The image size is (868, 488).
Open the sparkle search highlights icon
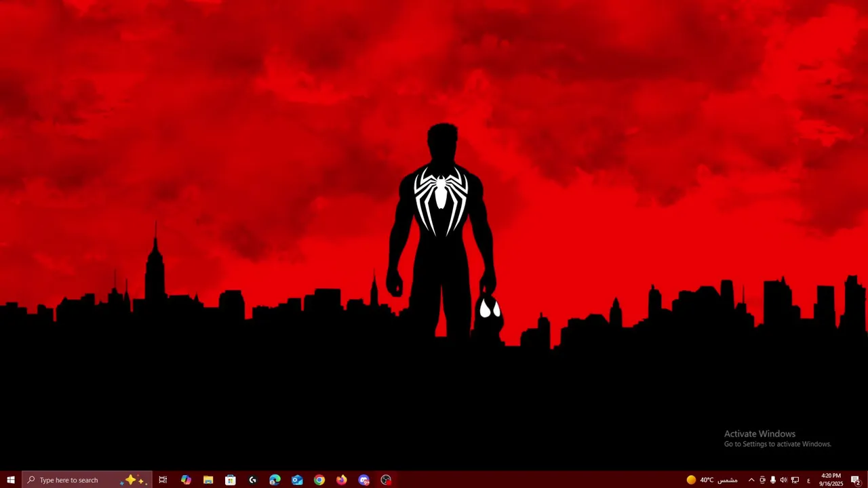pyautogui.click(x=133, y=480)
